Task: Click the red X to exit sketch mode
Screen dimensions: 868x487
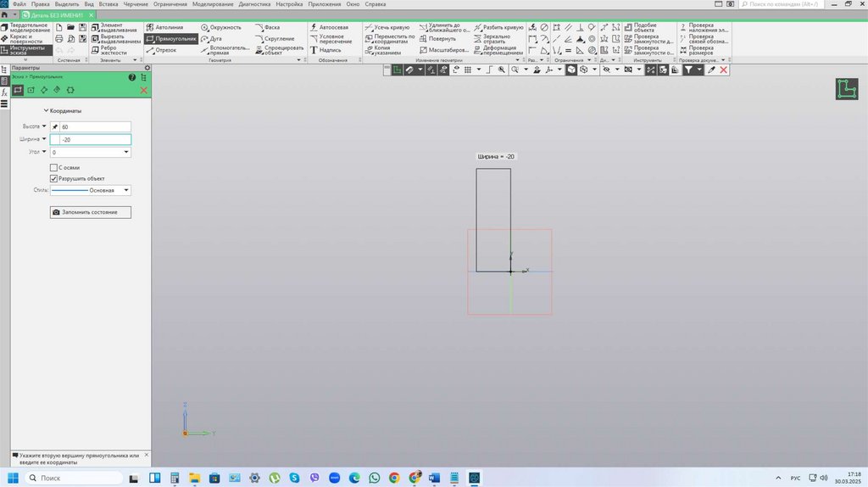Action: [724, 70]
